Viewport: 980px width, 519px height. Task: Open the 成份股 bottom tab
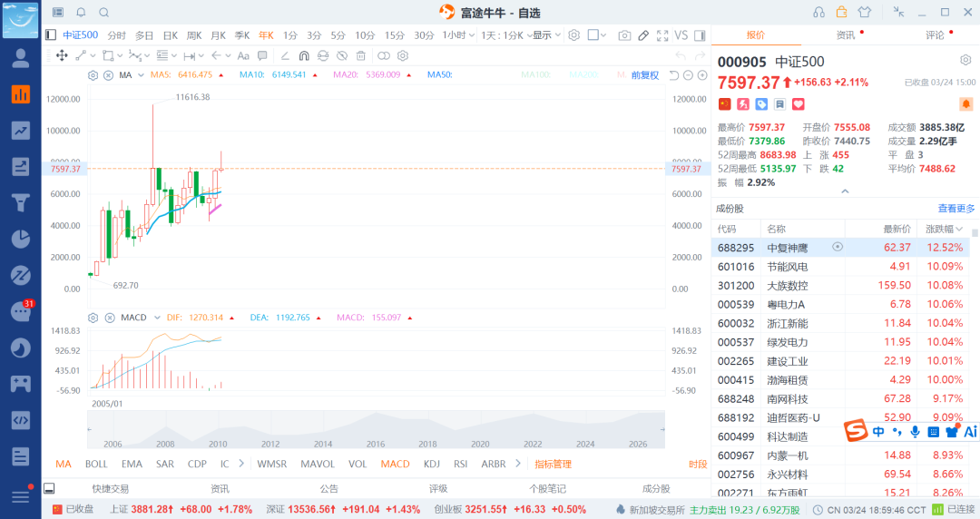click(x=656, y=488)
